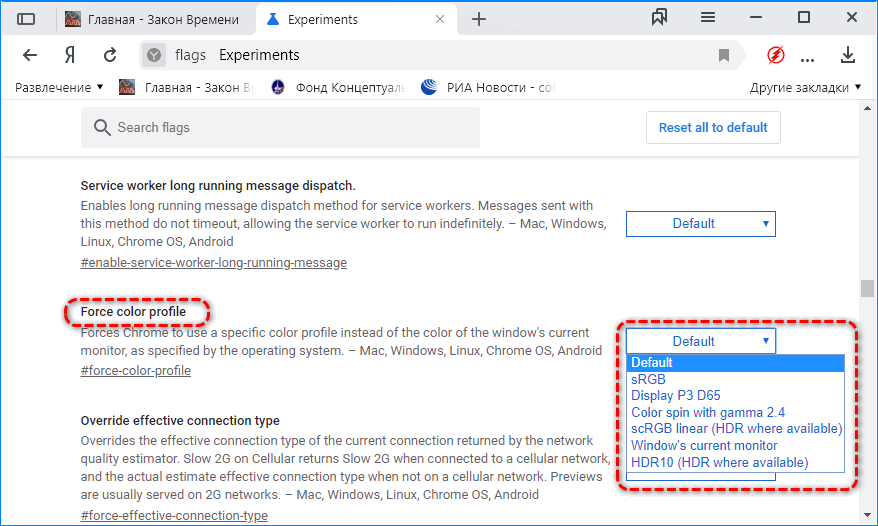The image size is (878, 526).
Task: Click the bookmark icon in the address bar
Action: (x=724, y=55)
